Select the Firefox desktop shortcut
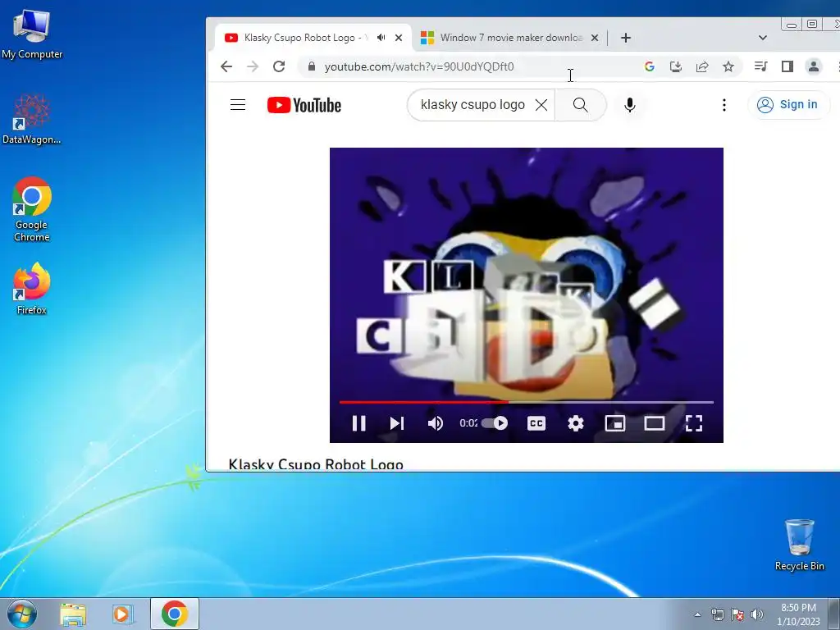The image size is (840, 630). [32, 289]
